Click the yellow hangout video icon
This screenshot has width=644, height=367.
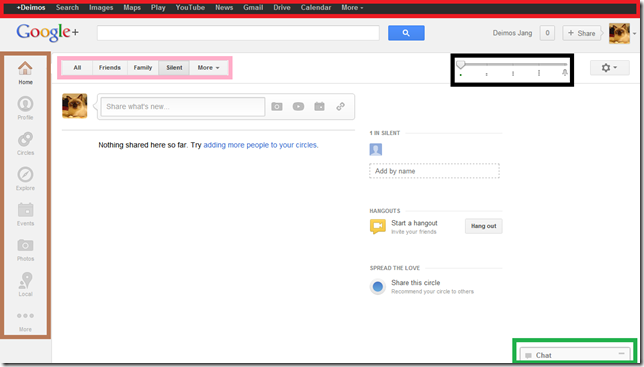tap(377, 226)
